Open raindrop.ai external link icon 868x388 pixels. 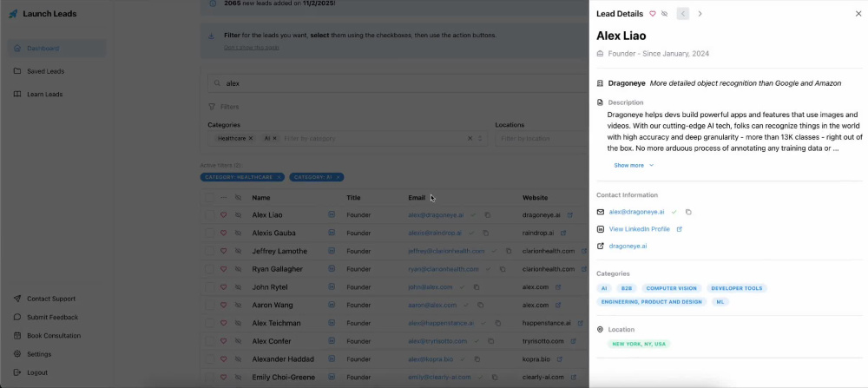point(563,233)
